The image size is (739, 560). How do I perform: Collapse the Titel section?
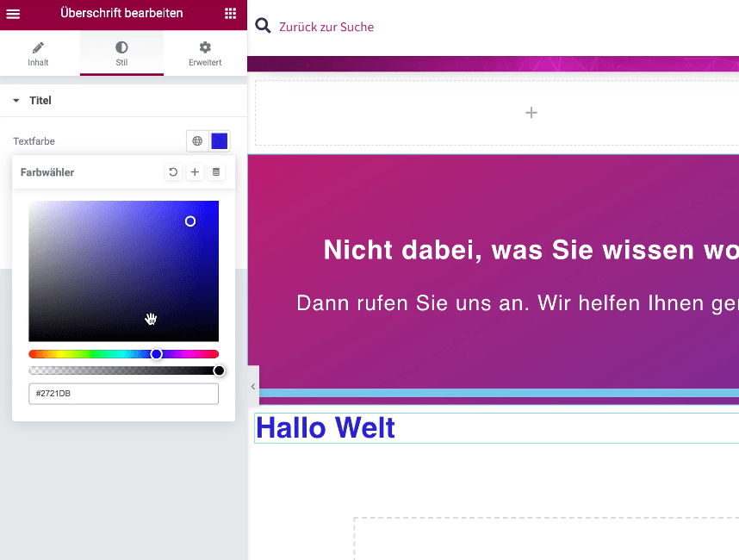coord(16,101)
